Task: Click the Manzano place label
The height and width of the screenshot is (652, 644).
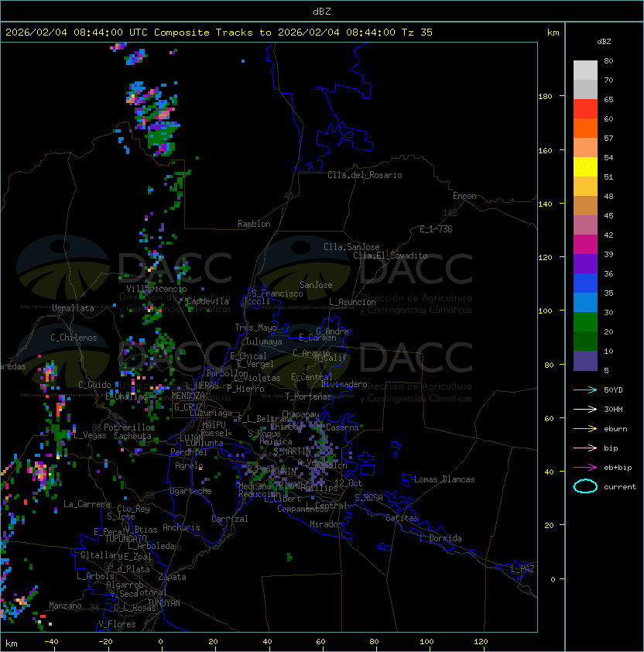Action: tap(65, 606)
